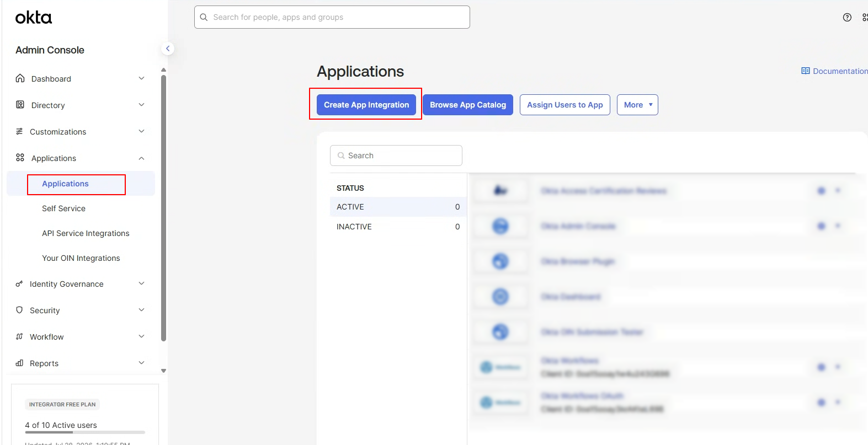Click the top search for people, apps field
This screenshot has height=445, width=868.
point(332,17)
